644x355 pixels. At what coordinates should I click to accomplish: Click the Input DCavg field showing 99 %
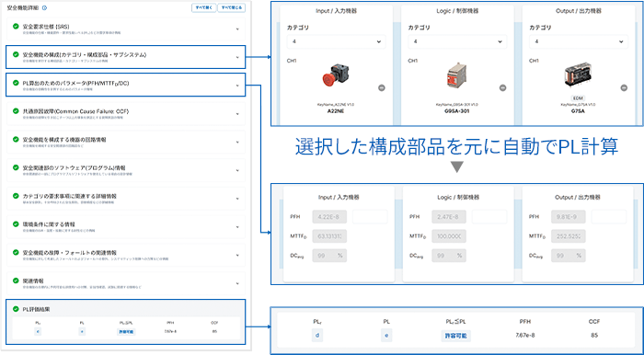[329, 256]
